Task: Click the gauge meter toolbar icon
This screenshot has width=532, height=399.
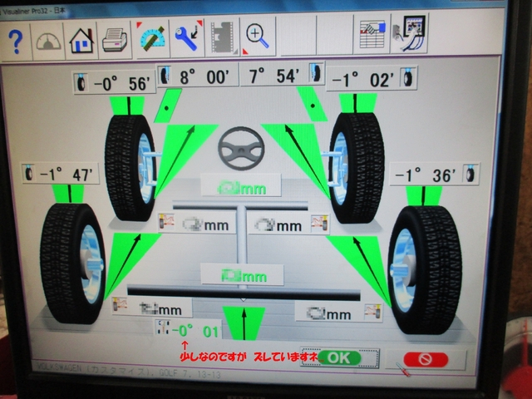Action: click(48, 39)
